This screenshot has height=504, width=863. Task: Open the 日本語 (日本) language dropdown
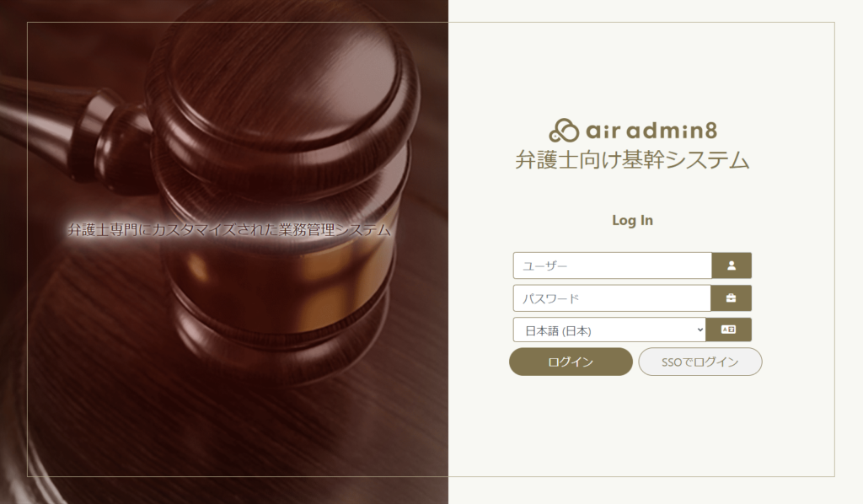609,330
